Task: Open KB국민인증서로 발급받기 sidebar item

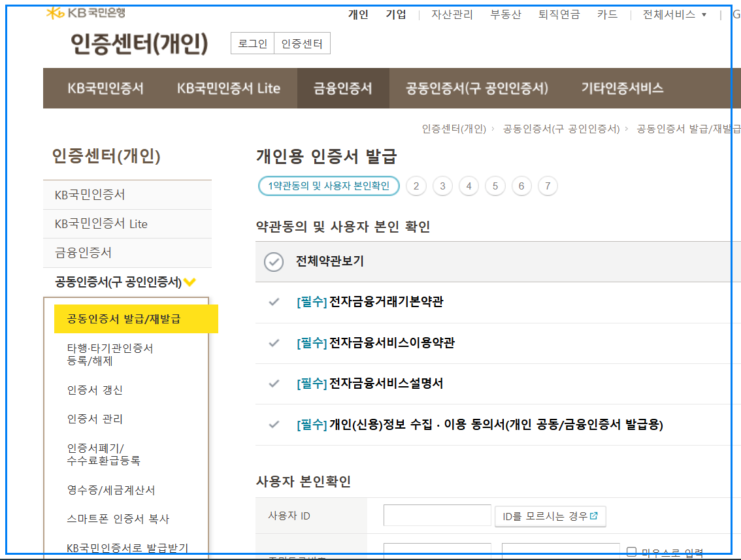Action: click(127, 548)
